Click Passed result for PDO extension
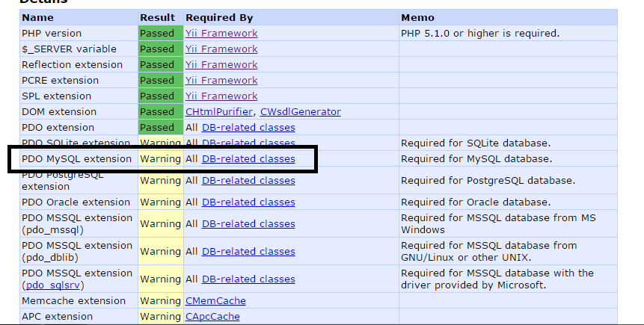644x325 pixels. 161,127
